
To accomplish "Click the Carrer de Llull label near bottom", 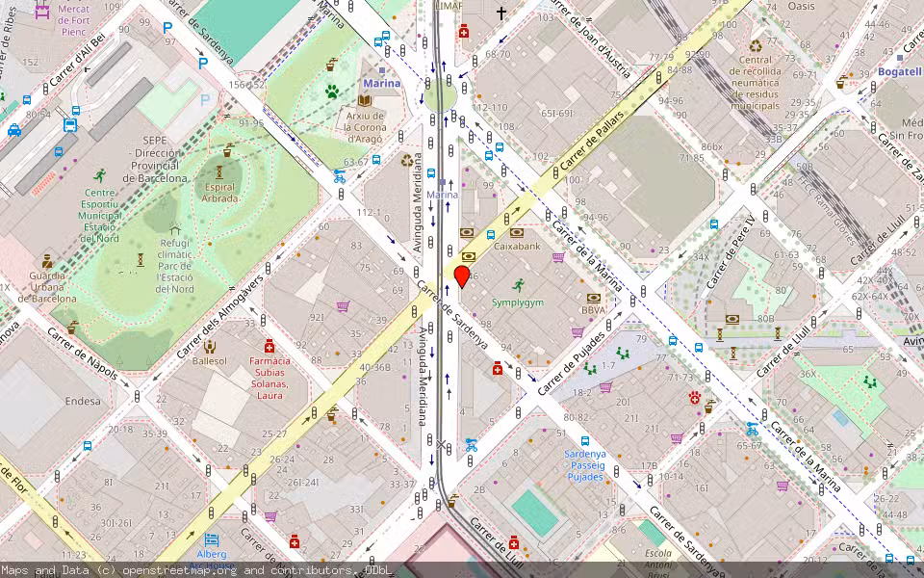I will click(x=497, y=544).
